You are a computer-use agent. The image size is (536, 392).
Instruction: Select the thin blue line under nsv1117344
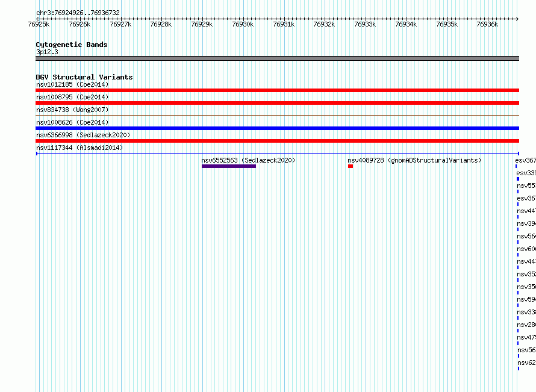[x=277, y=154]
